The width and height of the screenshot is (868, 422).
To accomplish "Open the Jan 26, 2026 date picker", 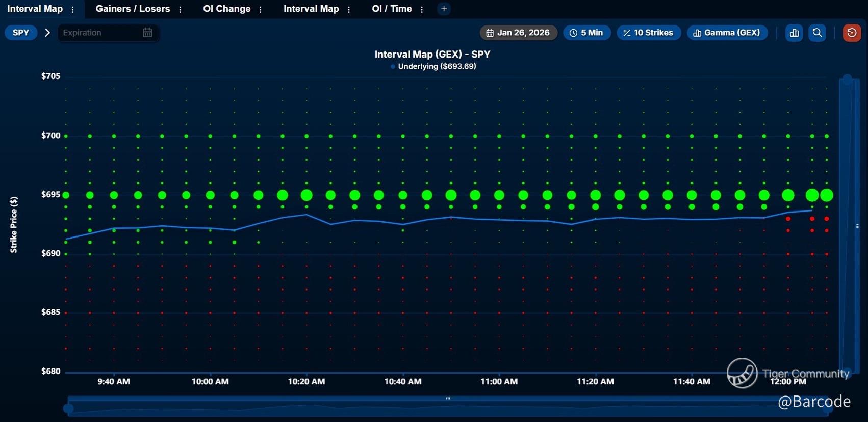I will click(518, 33).
